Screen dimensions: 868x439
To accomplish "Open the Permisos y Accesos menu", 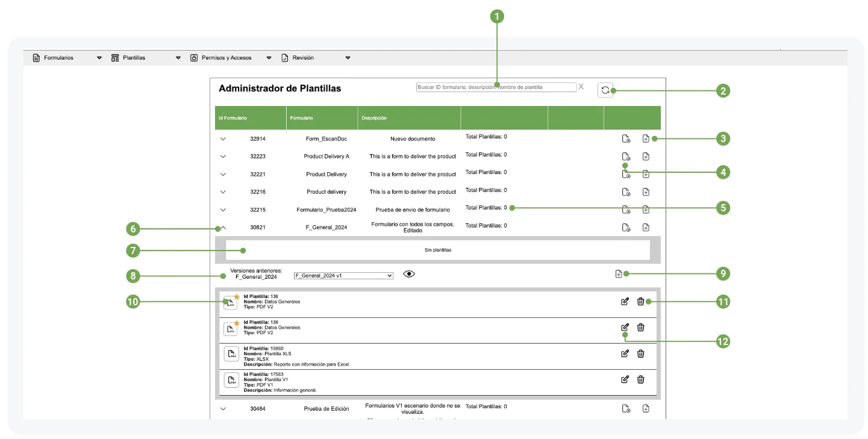I will 231,58.
